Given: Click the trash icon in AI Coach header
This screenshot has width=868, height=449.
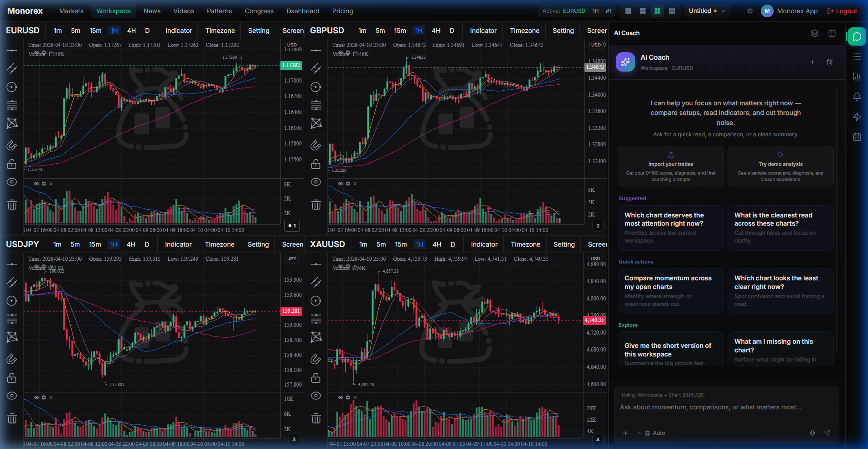Looking at the screenshot, I should click(830, 62).
